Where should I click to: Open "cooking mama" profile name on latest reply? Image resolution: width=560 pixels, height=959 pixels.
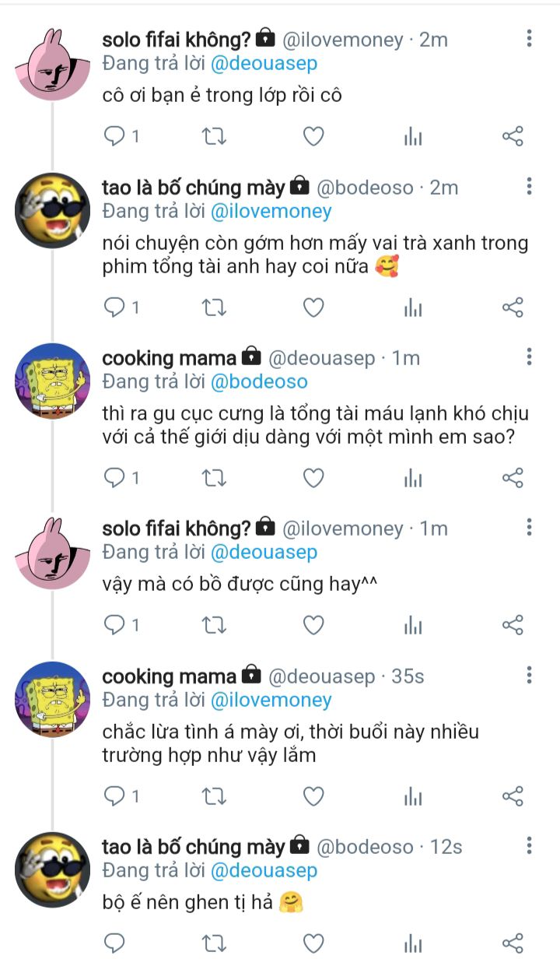click(169, 676)
